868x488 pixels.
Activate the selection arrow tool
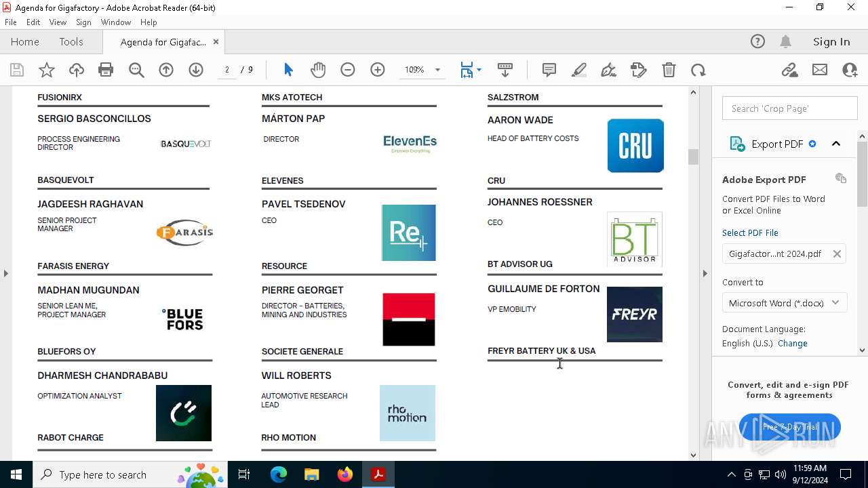pos(288,70)
